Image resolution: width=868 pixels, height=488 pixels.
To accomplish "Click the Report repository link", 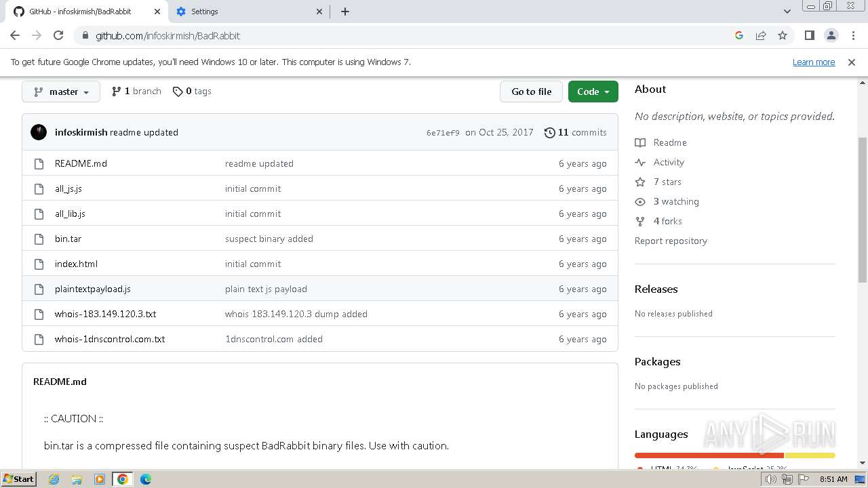I will pos(671,241).
